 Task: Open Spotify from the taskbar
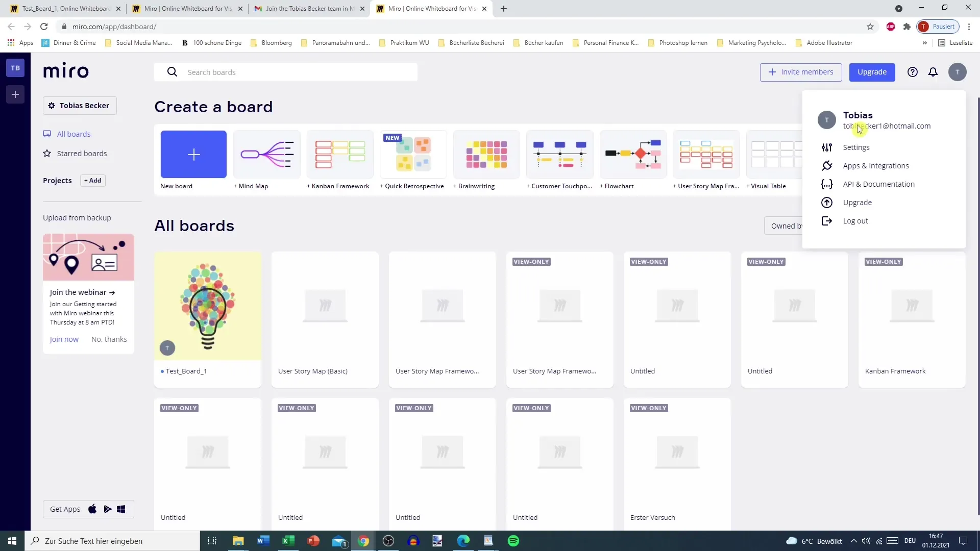coord(513,541)
